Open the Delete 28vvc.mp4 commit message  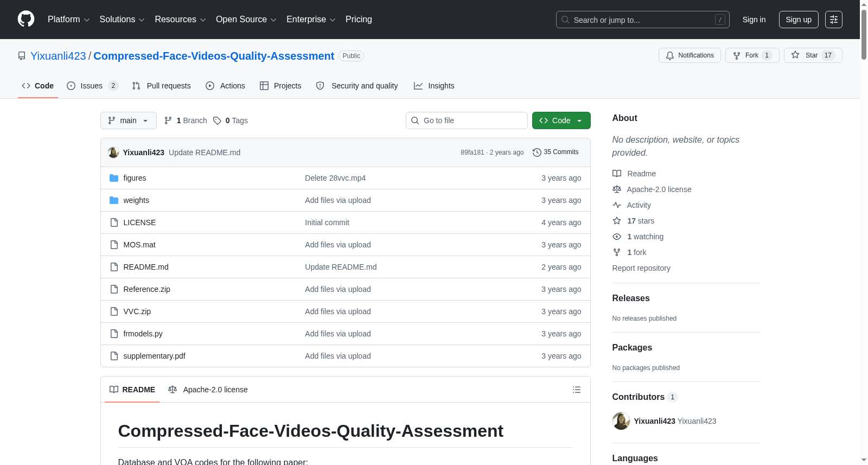click(335, 178)
